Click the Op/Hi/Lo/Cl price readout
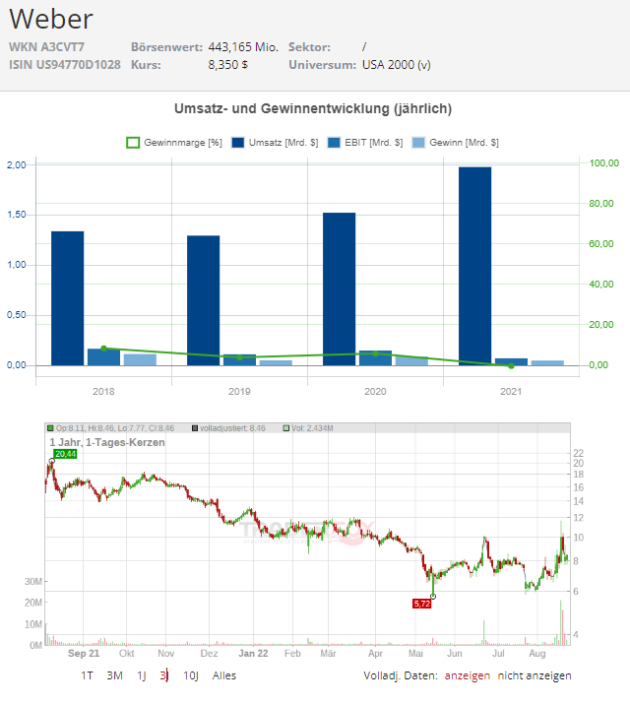The width and height of the screenshot is (630, 704). coord(110,428)
